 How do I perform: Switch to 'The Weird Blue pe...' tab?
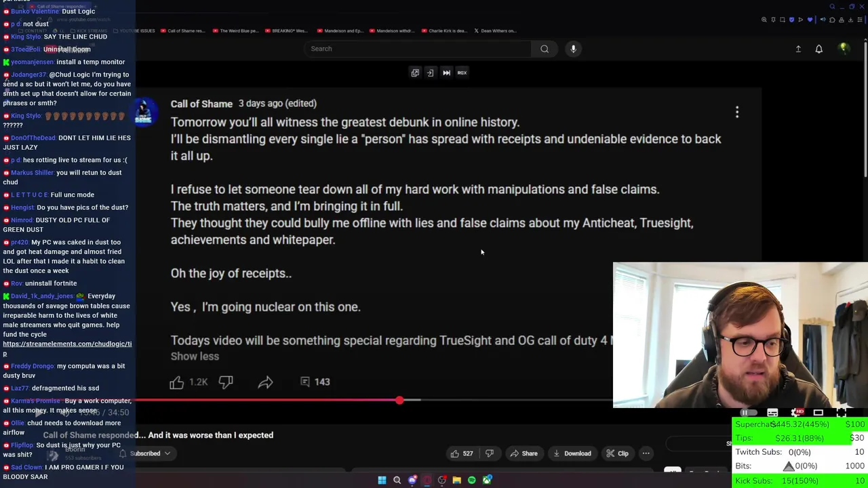click(236, 30)
